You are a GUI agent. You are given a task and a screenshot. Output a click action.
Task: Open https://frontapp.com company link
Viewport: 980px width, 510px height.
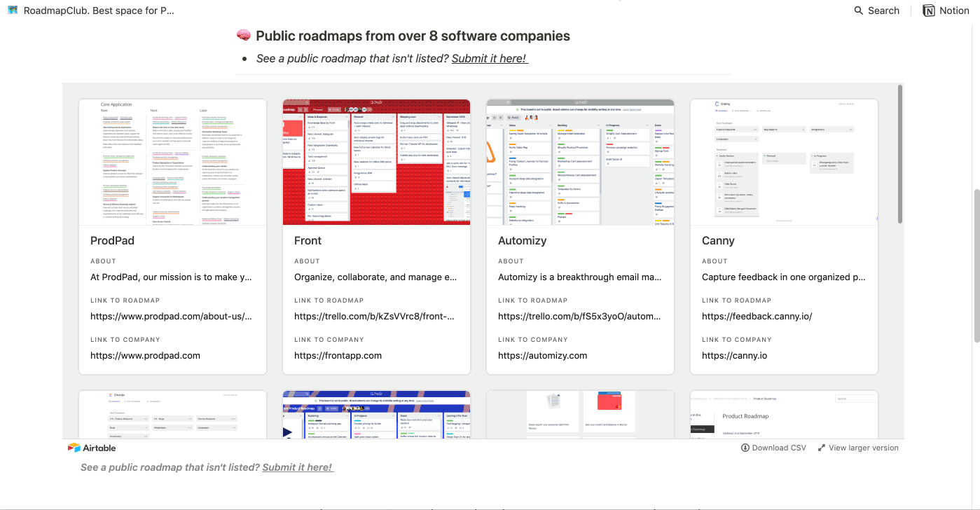[338, 355]
